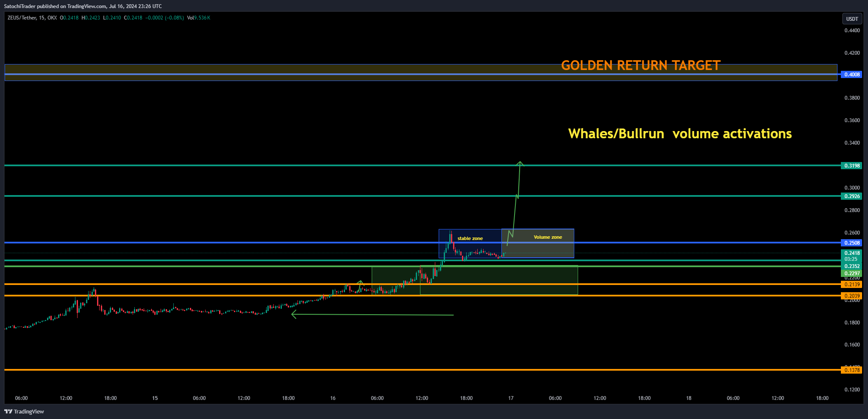The height and width of the screenshot is (419, 868).
Task: Open the TradingView logo link
Action: tap(24, 411)
